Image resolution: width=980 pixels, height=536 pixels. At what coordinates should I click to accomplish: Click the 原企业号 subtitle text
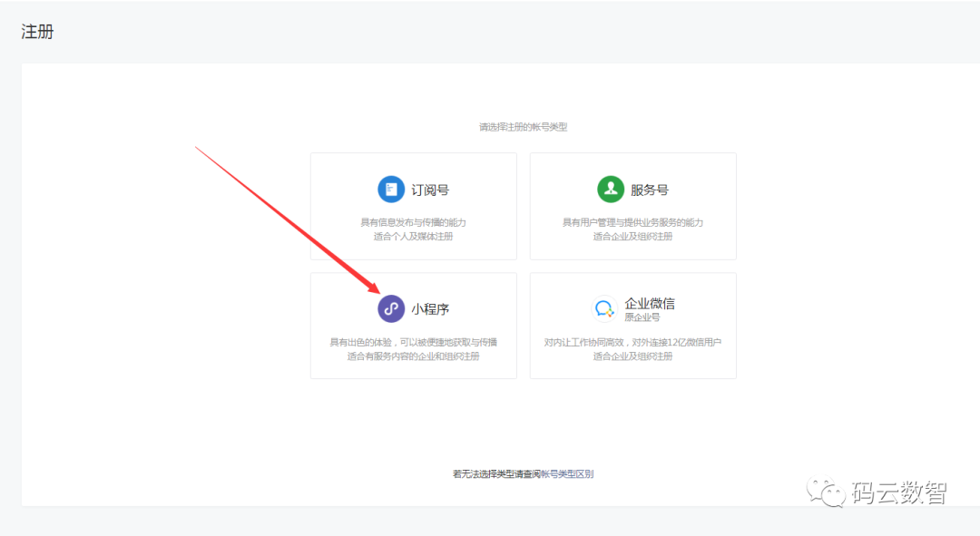point(642,317)
